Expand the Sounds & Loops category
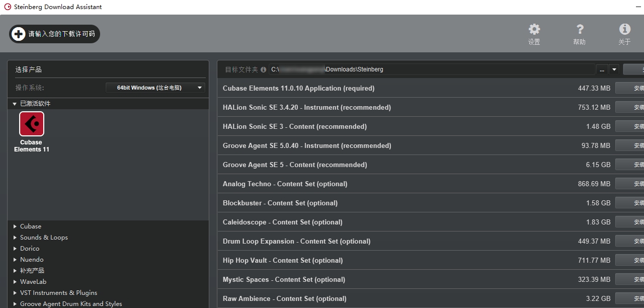 (15, 238)
